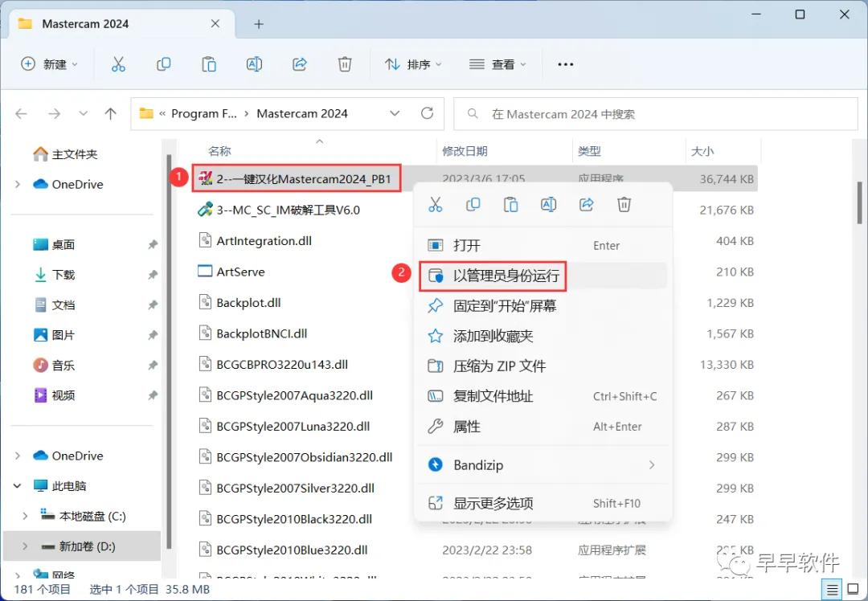This screenshot has height=601, width=868.
Task: Choose 添加到收藏夹 menu item
Action: (x=543, y=336)
